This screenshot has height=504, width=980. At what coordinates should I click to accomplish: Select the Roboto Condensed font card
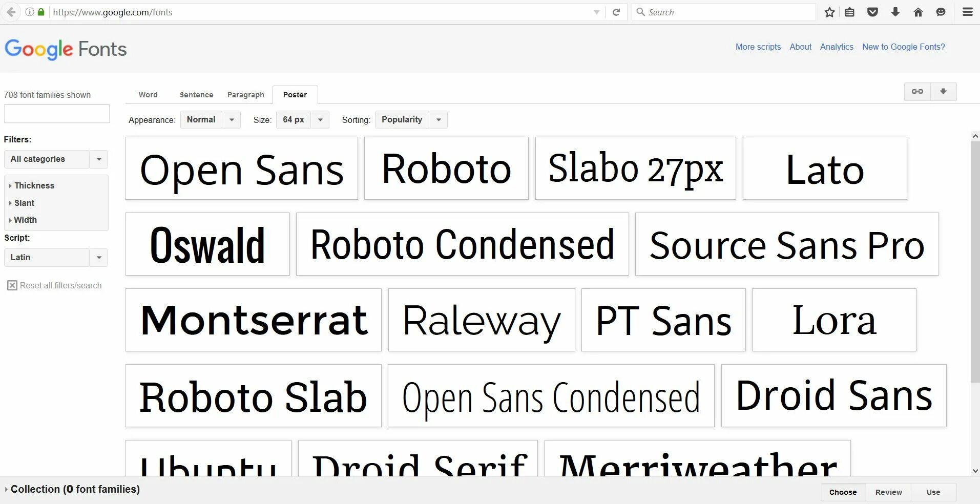pyautogui.click(x=463, y=244)
